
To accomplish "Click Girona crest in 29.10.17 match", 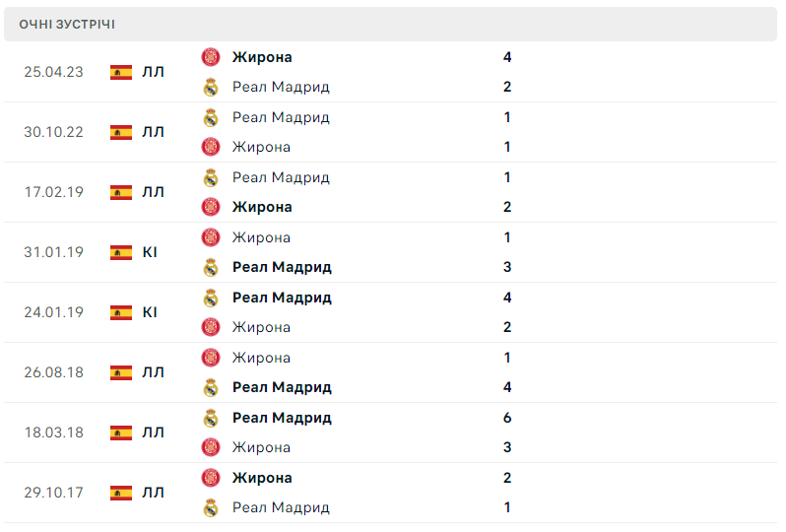I will [x=210, y=478].
